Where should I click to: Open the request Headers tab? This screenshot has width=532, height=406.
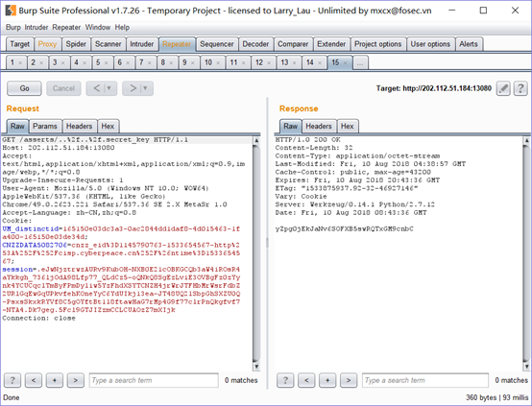coord(79,126)
